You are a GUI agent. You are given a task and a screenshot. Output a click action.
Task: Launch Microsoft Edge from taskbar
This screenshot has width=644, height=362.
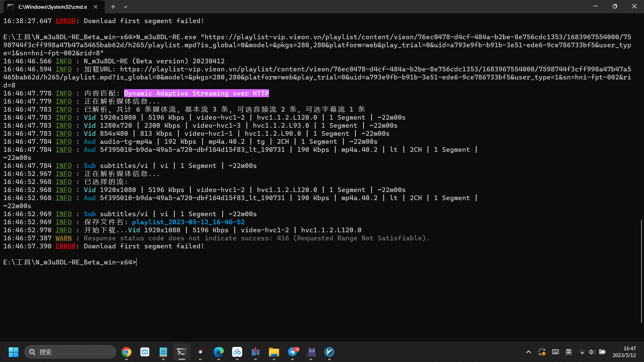coord(219,352)
